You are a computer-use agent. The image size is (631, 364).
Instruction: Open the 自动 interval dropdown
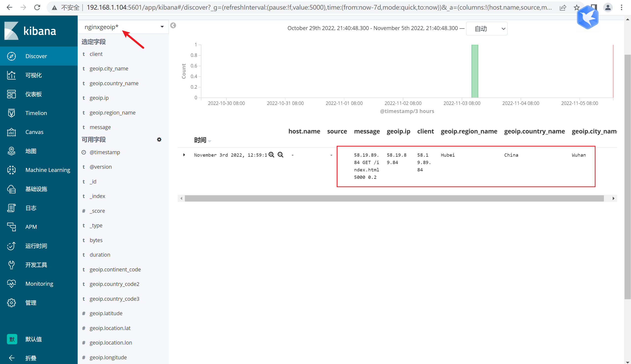click(x=487, y=29)
